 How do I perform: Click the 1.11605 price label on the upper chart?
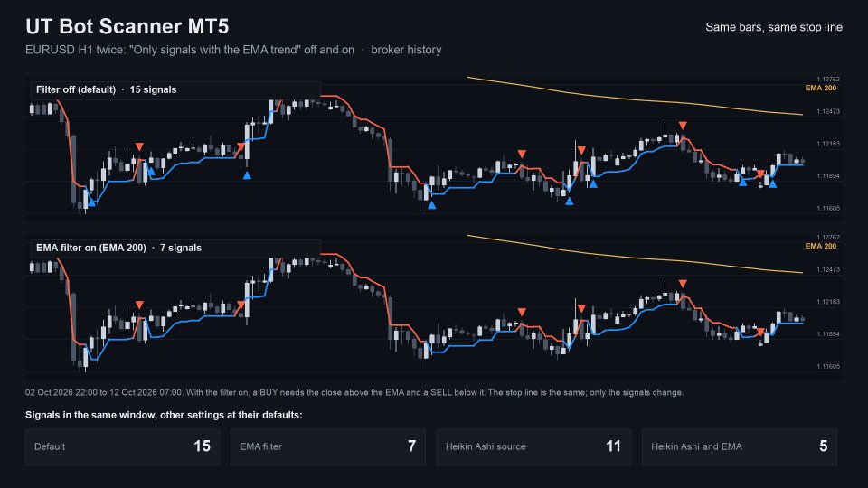click(828, 208)
